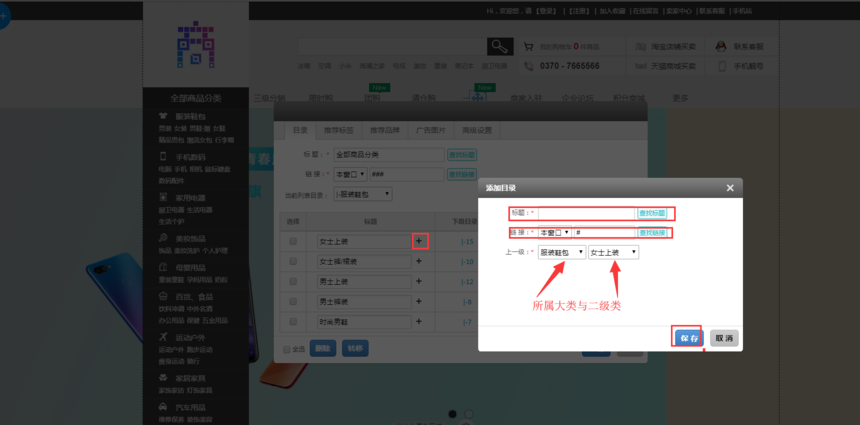Tick the checkbox for the 女士上装 row
The height and width of the screenshot is (425, 860).
click(x=293, y=241)
